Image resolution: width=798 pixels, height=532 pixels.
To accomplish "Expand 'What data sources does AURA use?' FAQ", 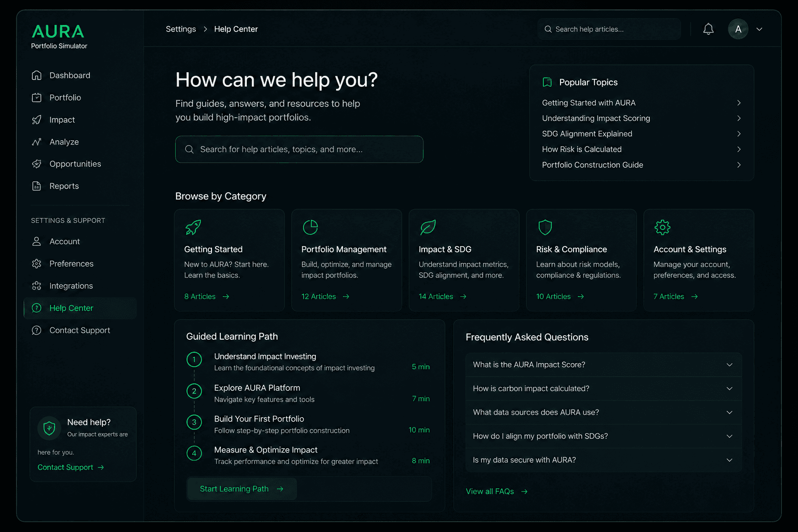I will click(x=604, y=413).
